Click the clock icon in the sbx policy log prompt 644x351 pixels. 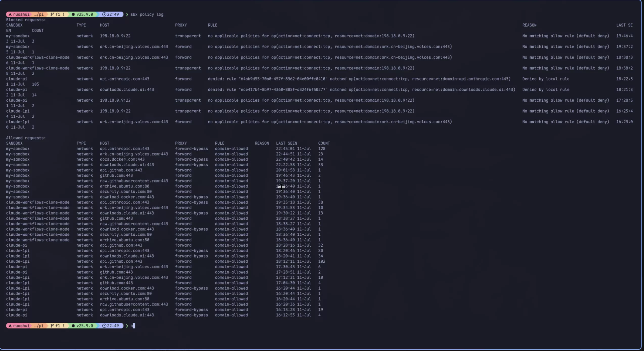(x=104, y=14)
